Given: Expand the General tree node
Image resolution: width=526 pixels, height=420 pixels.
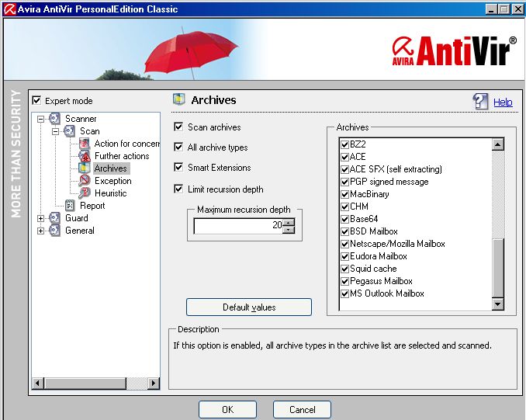Looking at the screenshot, I should pyautogui.click(x=40, y=231).
